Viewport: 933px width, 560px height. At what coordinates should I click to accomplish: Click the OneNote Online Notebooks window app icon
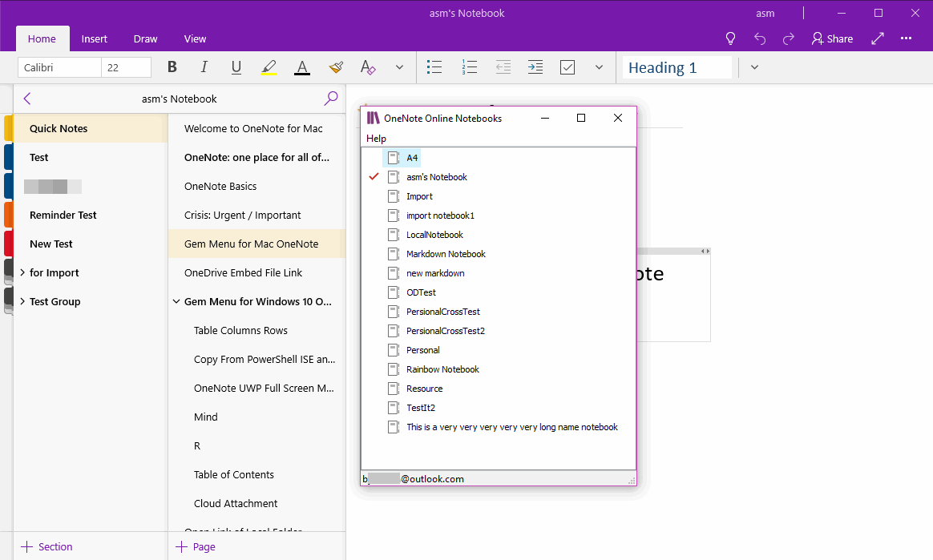[373, 118]
